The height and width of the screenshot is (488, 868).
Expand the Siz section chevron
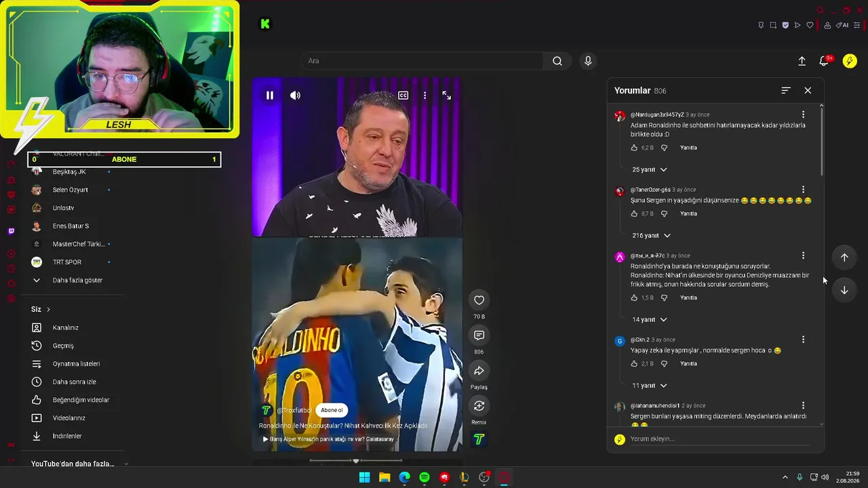tap(48, 310)
